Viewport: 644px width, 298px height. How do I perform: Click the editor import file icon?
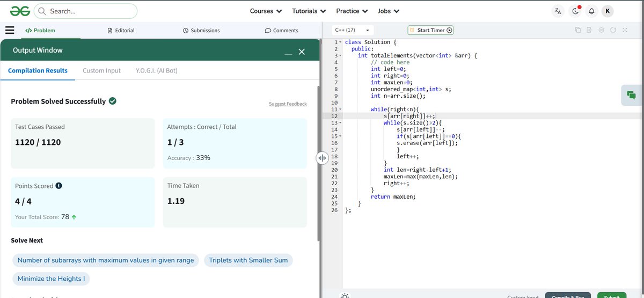pyautogui.click(x=589, y=30)
